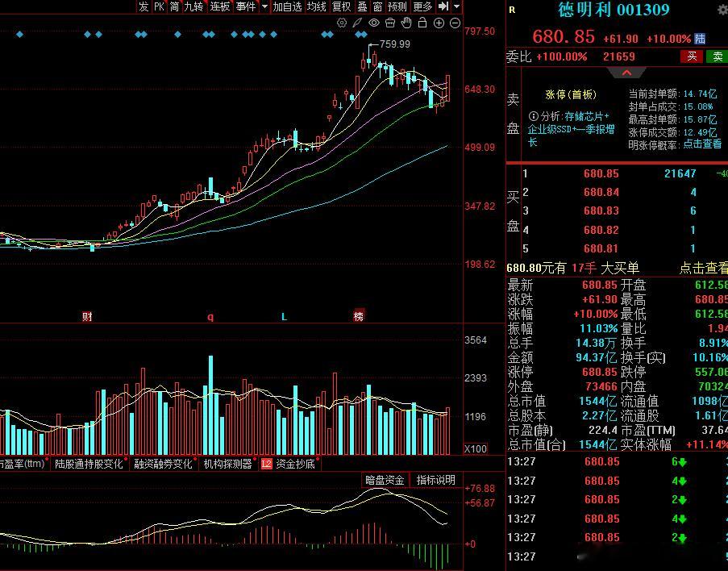The height and width of the screenshot is (571, 728).
Task: Select buy level 3 price 680.83
Action: tap(601, 211)
